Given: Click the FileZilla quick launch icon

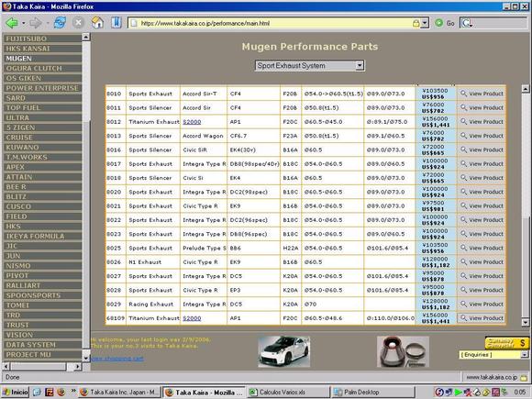Looking at the screenshot, I should (50, 393).
